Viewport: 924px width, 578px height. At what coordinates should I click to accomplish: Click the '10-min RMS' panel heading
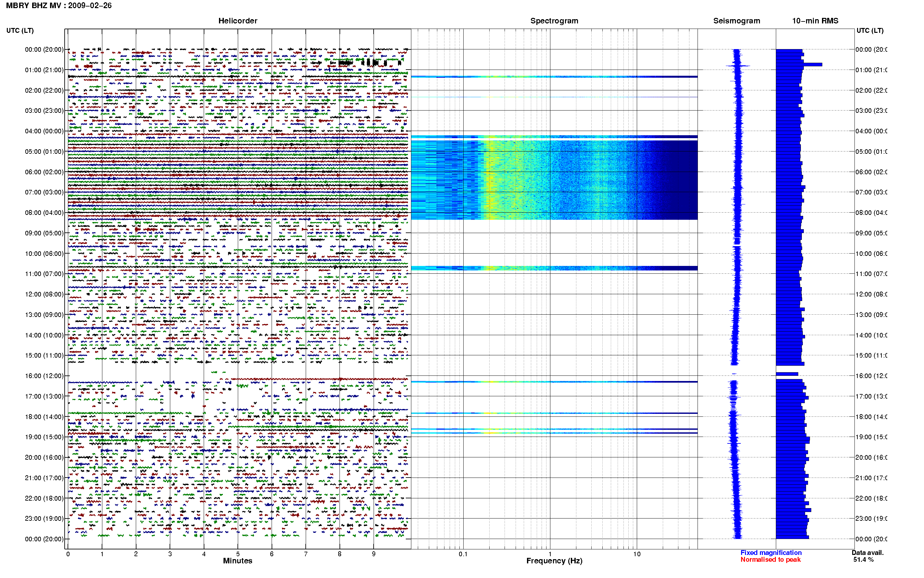(815, 21)
